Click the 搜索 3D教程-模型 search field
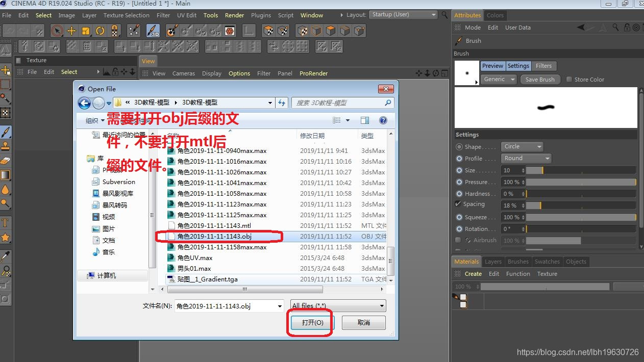644x362 pixels. pos(343,102)
